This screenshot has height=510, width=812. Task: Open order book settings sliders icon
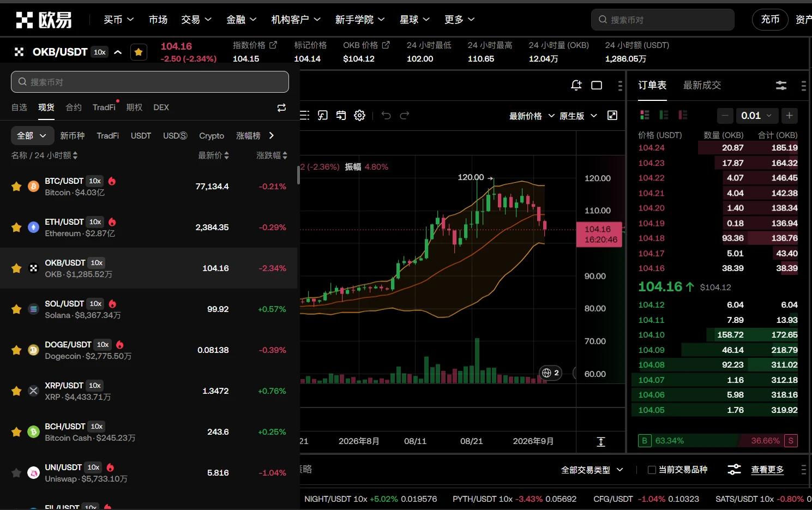[781, 86]
